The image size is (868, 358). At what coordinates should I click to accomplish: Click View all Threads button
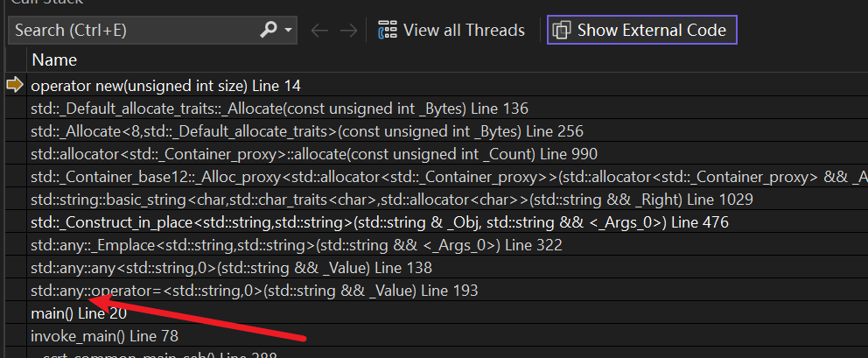point(451,31)
